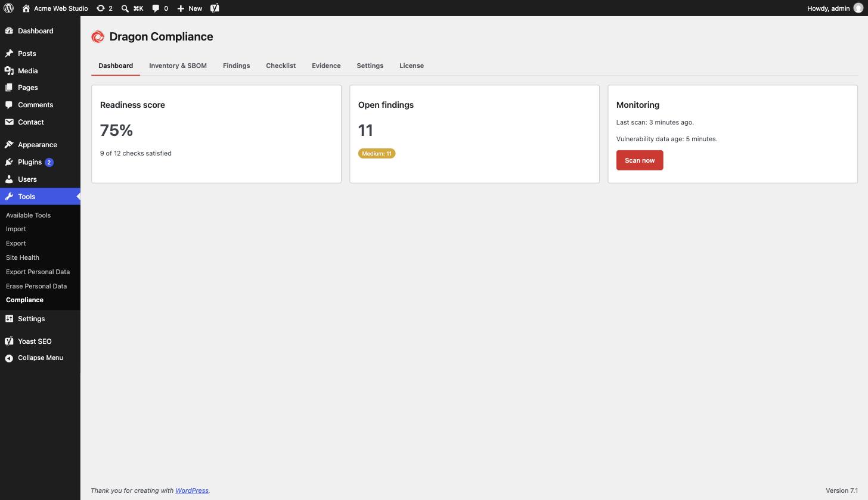This screenshot has height=500, width=868.
Task: Click the plus New icon
Action: pos(181,8)
